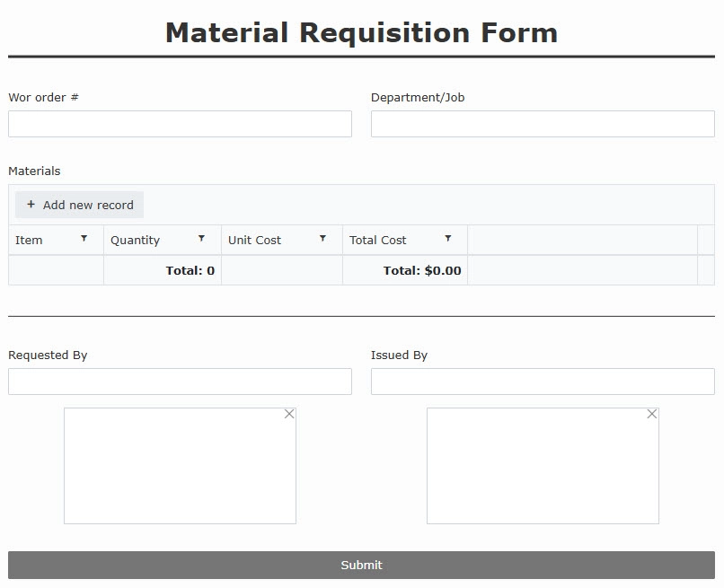Click the Quantity Total: 0 footer cell

tap(163, 270)
